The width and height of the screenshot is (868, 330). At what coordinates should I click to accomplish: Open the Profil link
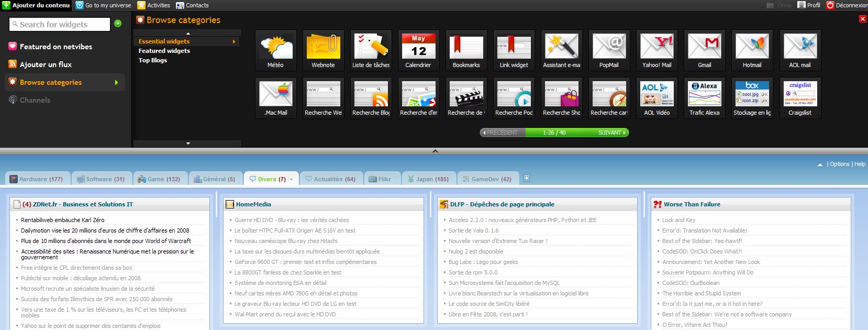809,5
